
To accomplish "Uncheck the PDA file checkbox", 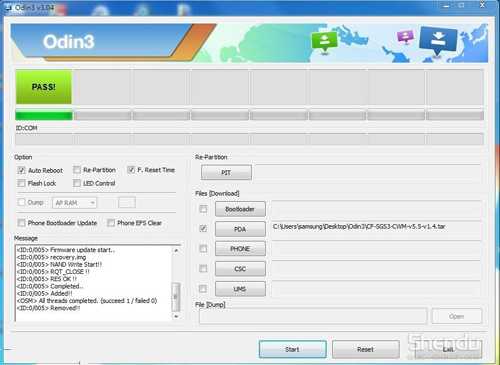I will 203,229.
